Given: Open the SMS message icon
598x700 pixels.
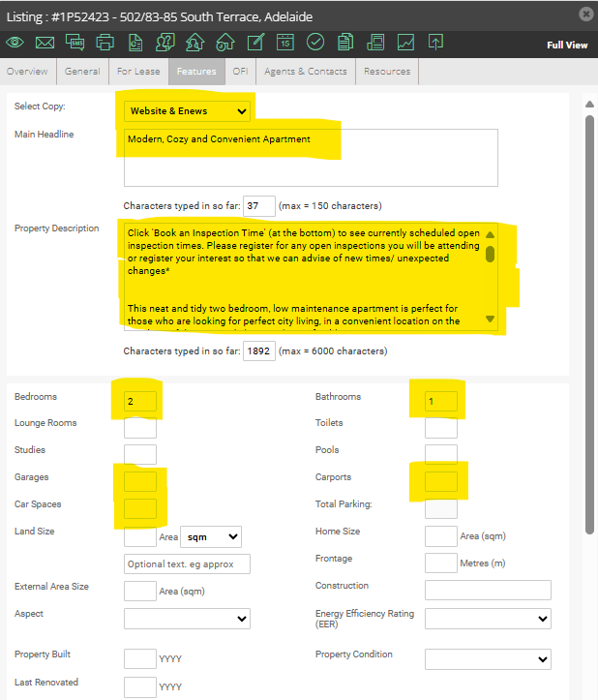Looking at the screenshot, I should (x=75, y=43).
